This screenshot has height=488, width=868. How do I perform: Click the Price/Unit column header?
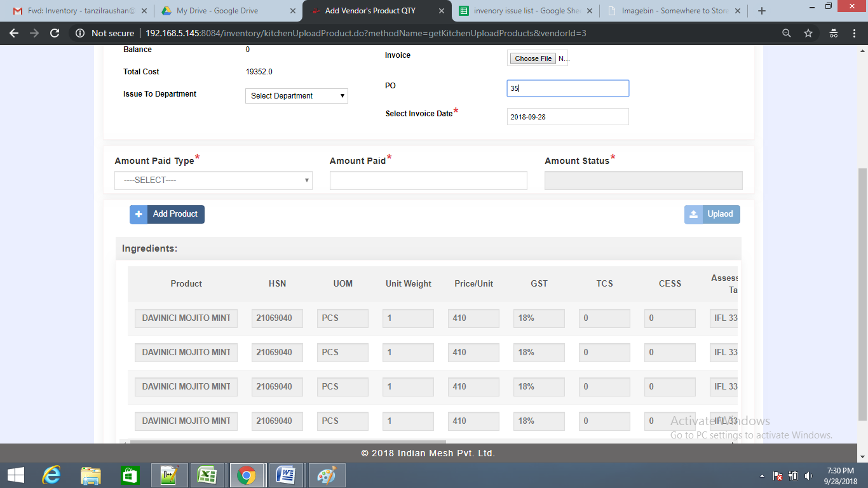(x=474, y=284)
